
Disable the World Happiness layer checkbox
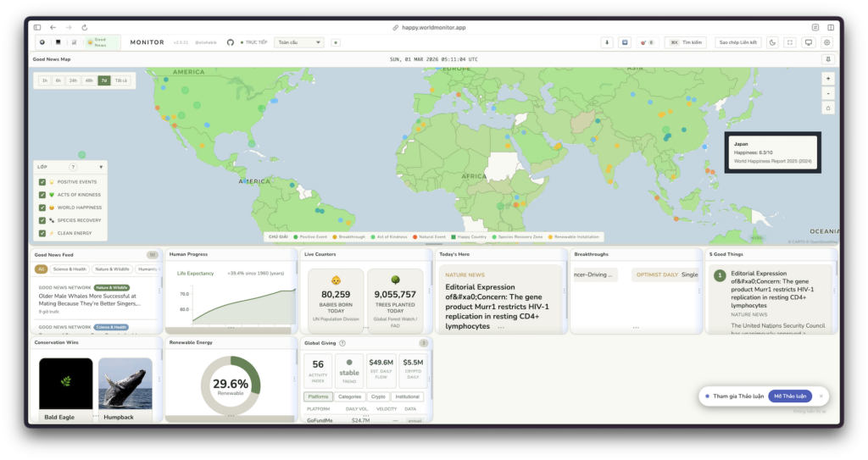[42, 208]
